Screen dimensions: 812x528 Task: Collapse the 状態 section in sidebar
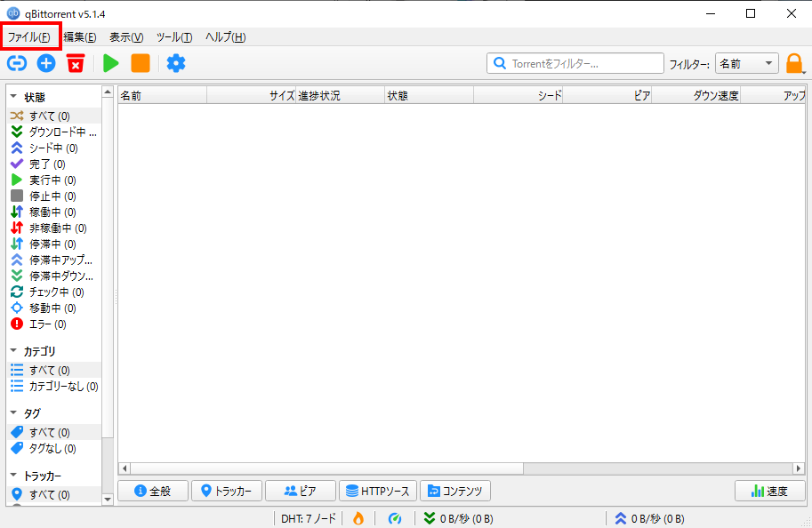[x=14, y=97]
